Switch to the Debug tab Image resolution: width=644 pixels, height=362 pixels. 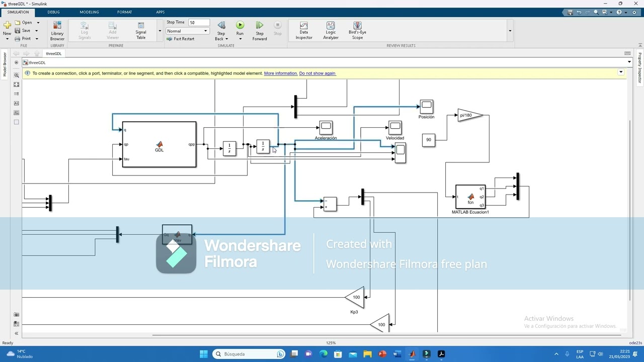tap(53, 12)
